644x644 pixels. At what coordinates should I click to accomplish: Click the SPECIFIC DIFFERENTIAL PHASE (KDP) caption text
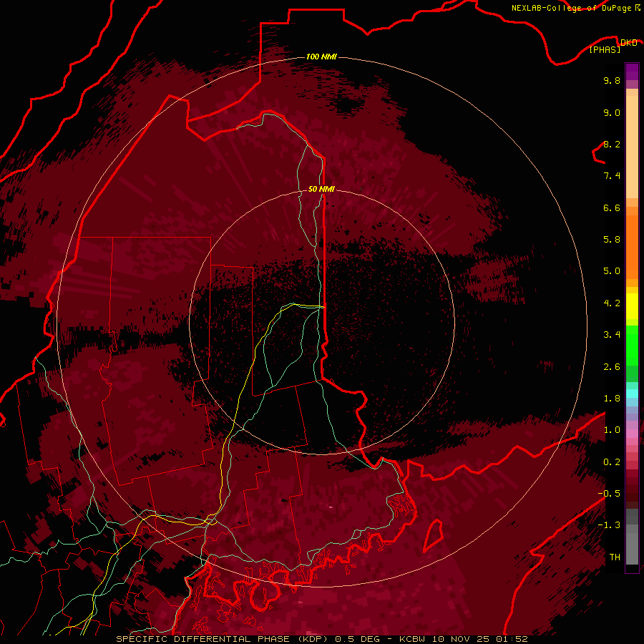223,639
